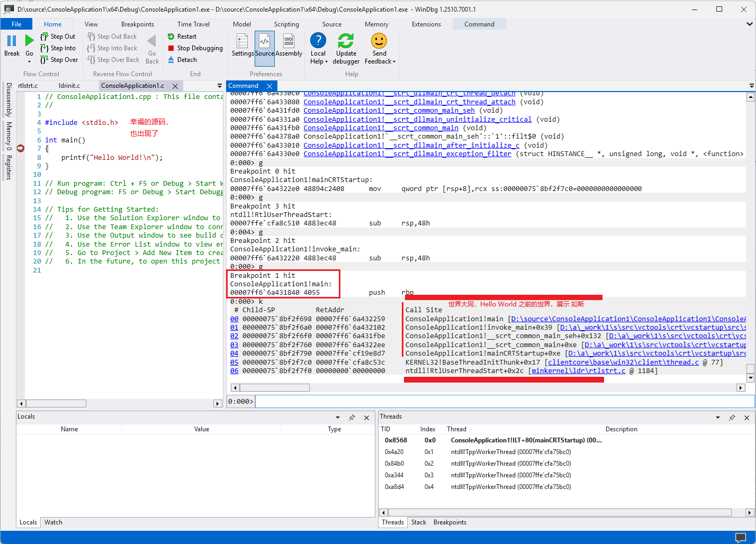The image size is (756, 544).
Task: Switch to the Time Travel ribbon tab
Action: (x=193, y=24)
